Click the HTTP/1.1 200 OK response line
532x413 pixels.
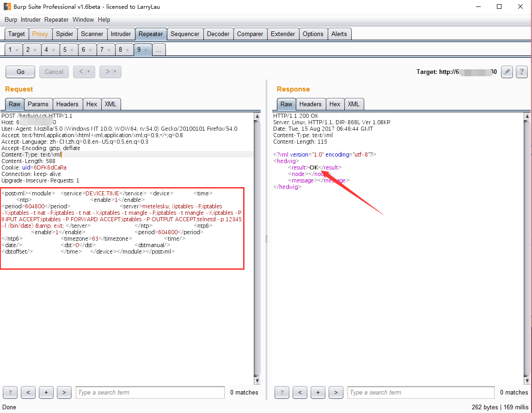[x=296, y=116]
